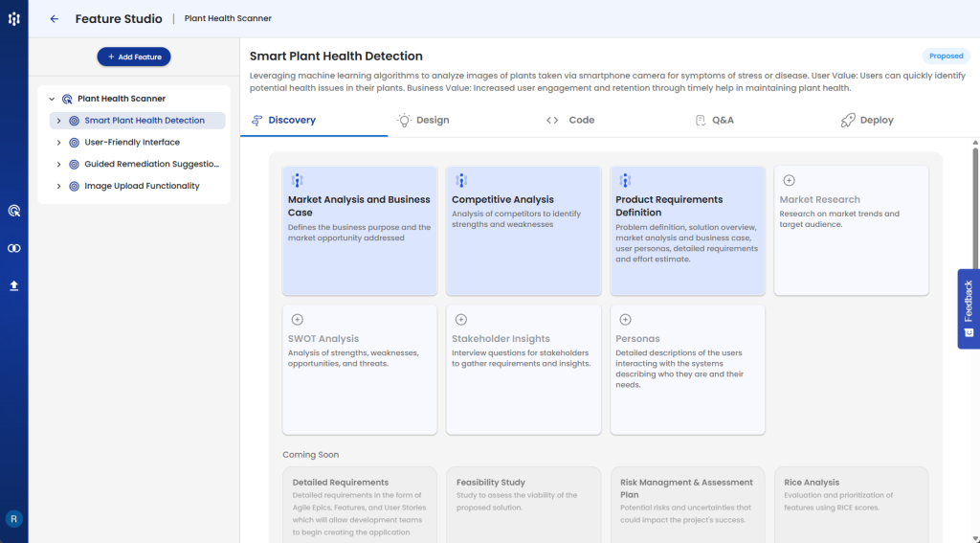Viewport: 980px width, 543px height.
Task: Click the linked circles icon in sidebar
Action: 13,248
